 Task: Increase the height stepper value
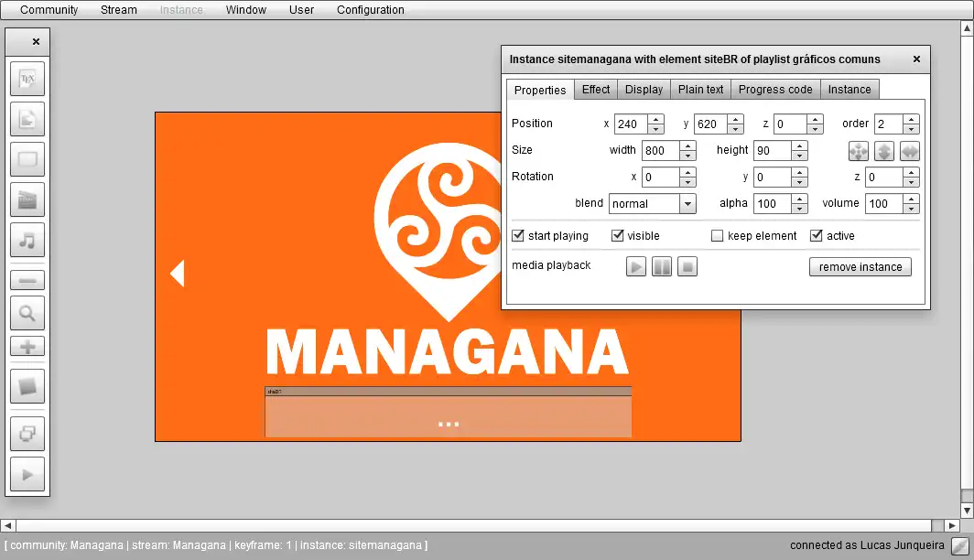799,145
